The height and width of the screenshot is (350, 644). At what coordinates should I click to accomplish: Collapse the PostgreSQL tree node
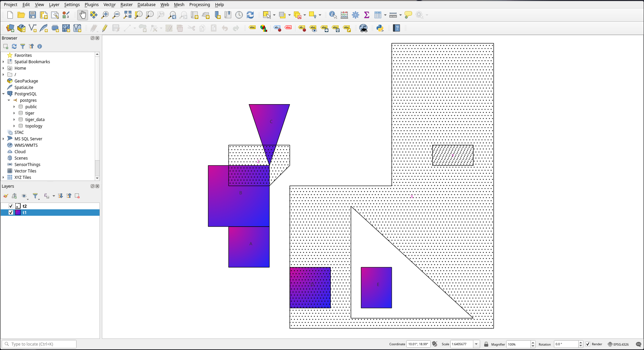pyautogui.click(x=3, y=94)
